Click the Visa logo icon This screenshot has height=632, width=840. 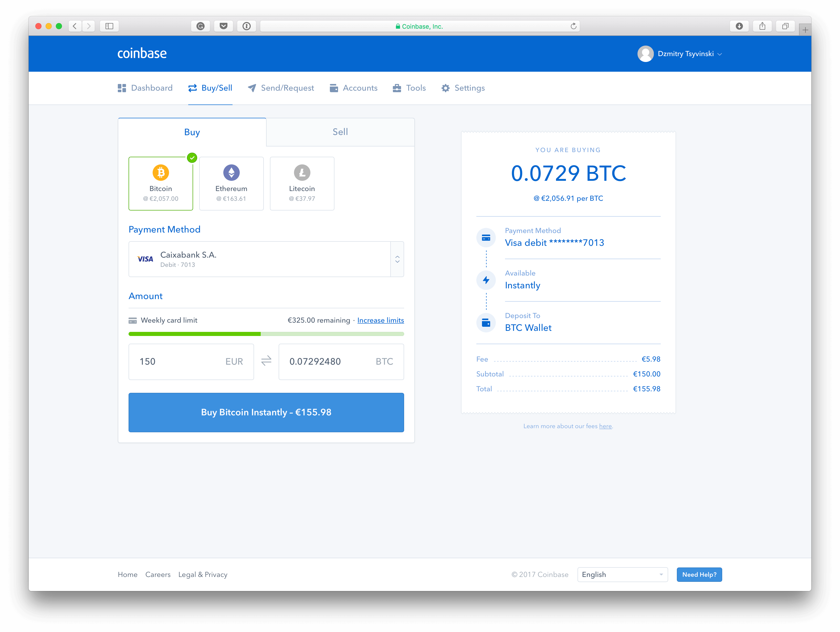coord(145,259)
